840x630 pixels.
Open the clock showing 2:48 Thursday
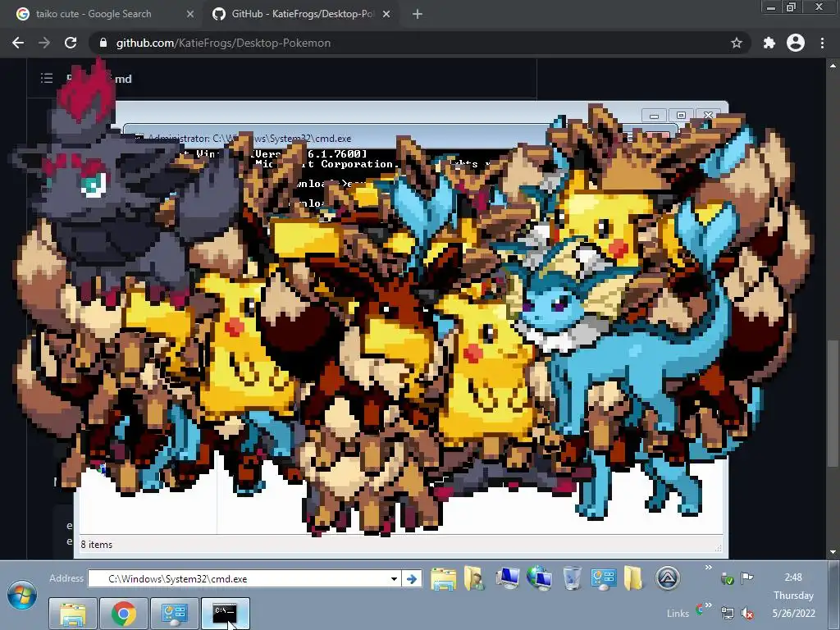click(793, 596)
